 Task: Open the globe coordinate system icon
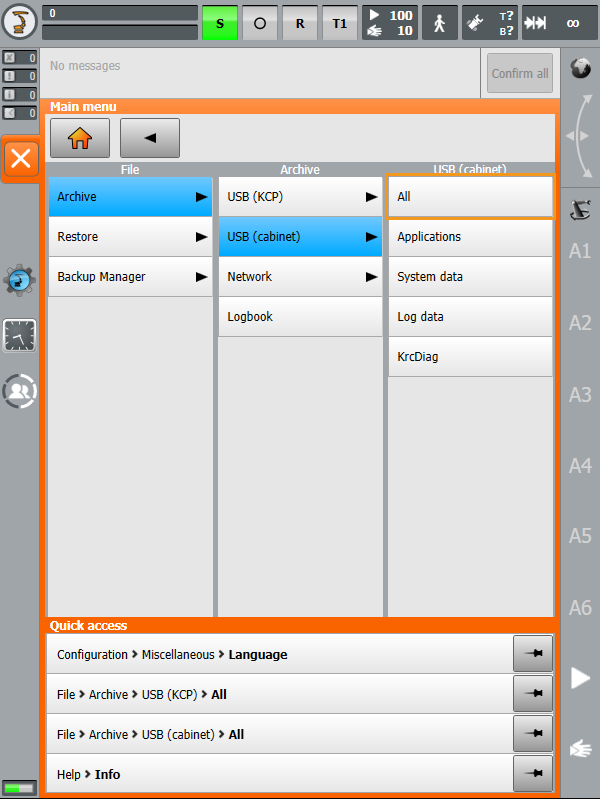[x=580, y=68]
